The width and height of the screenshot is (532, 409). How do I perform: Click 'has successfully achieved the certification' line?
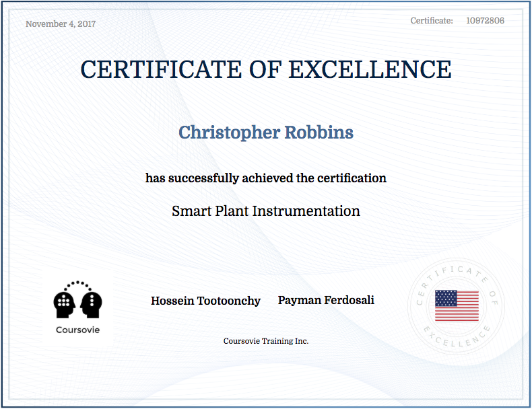coord(266,178)
